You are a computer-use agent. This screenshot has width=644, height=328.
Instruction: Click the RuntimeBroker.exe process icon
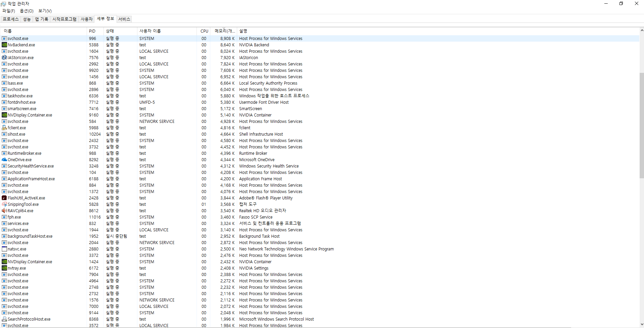tap(4, 153)
